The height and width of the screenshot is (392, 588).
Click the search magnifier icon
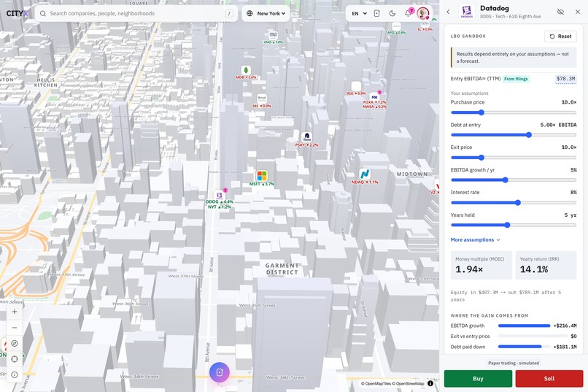click(43, 13)
